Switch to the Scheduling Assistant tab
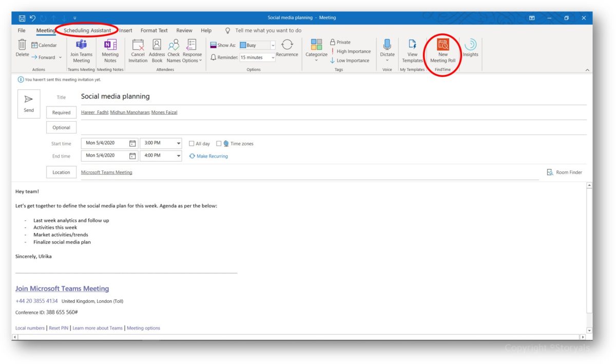The height and width of the screenshot is (364, 616). [88, 30]
